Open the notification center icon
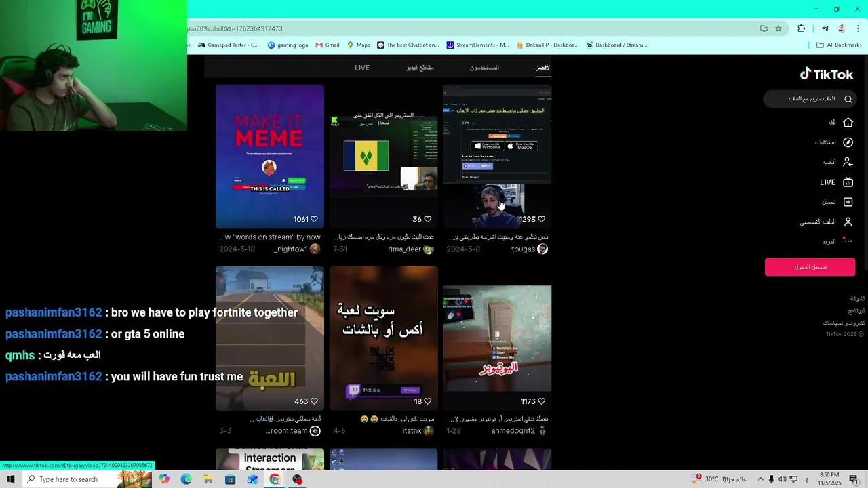This screenshot has width=868, height=488. click(x=854, y=479)
